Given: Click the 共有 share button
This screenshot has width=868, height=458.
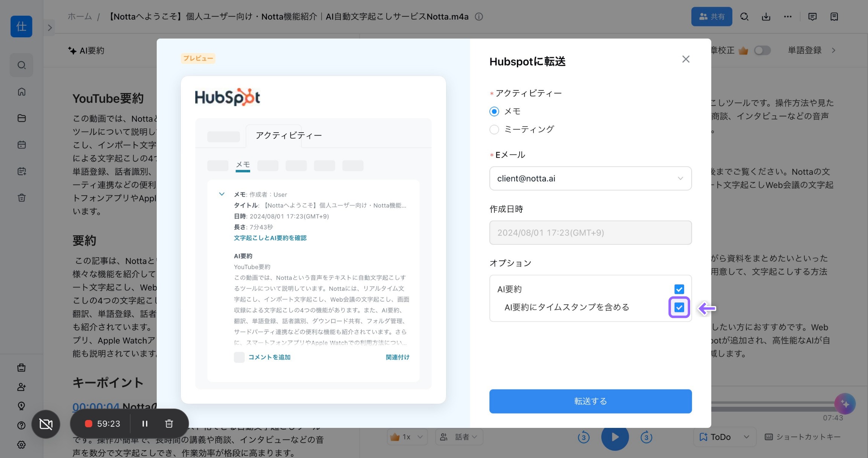Looking at the screenshot, I should point(712,17).
